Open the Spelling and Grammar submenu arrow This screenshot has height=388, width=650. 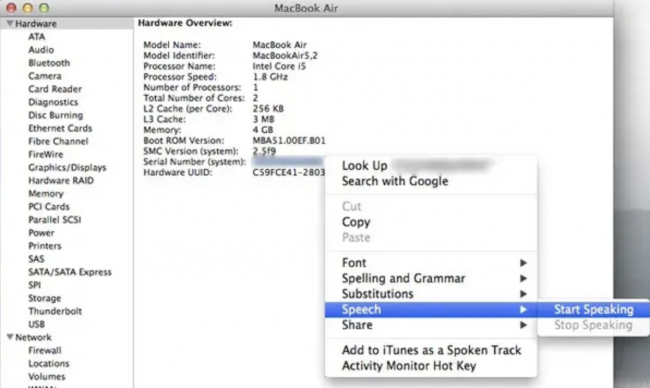[x=524, y=278]
